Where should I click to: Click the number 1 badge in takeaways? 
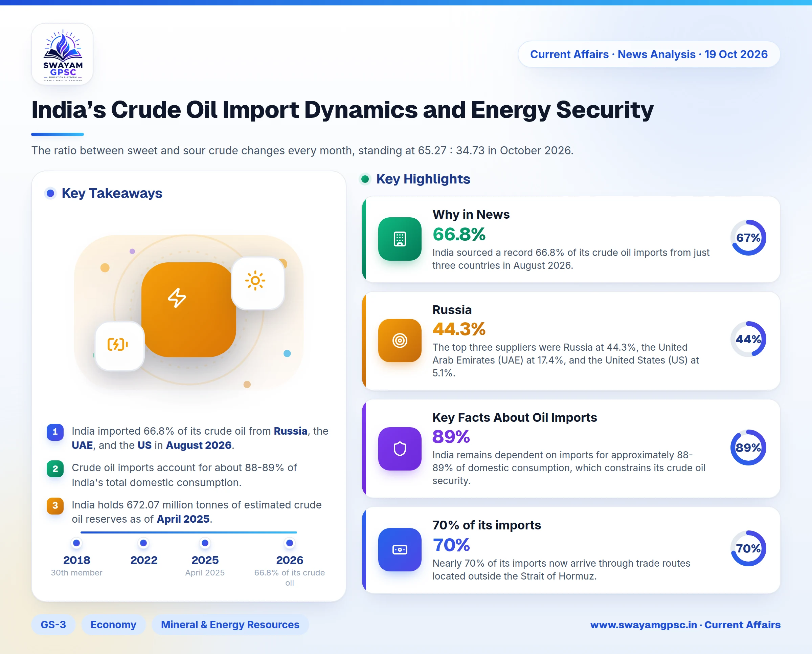click(x=55, y=432)
